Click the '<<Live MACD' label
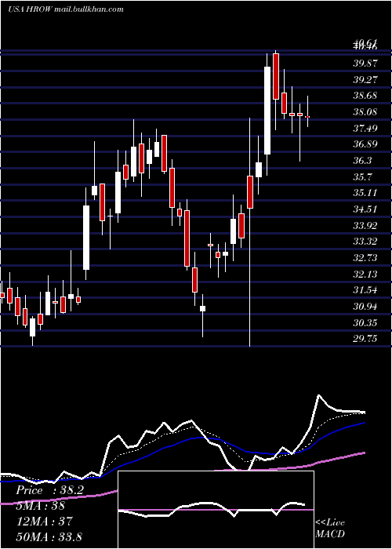The image size is (392, 549). point(330,528)
